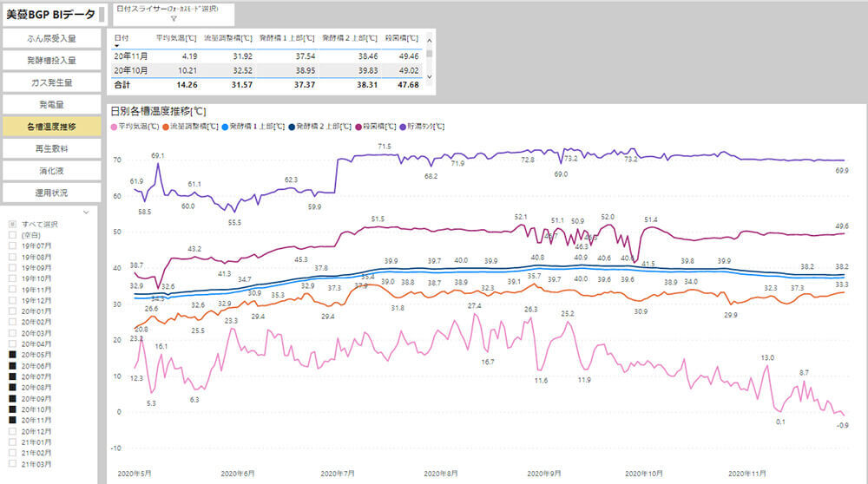The width and height of the screenshot is (868, 484).
Task: Enable the 20年12月 checkbox
Action: 12,431
